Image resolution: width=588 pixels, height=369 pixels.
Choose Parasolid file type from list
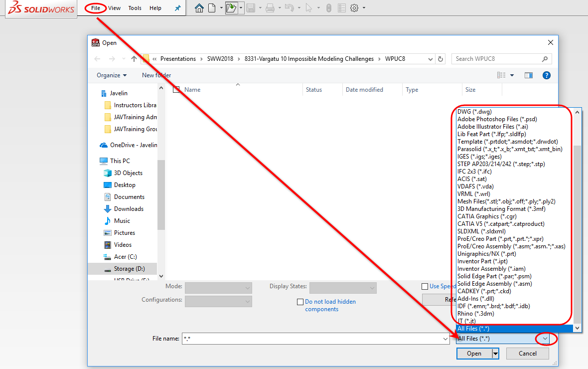point(510,149)
